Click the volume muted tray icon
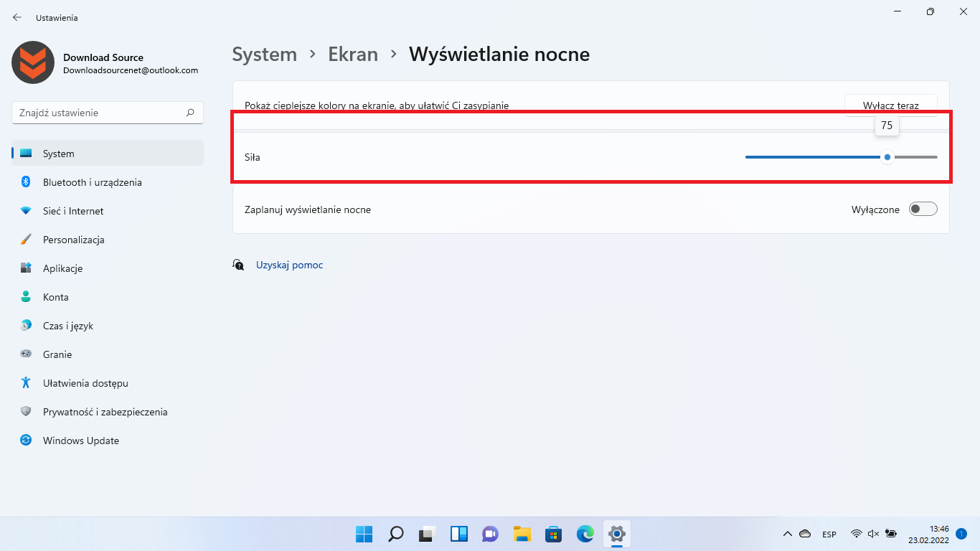980x551 pixels. 874,534
